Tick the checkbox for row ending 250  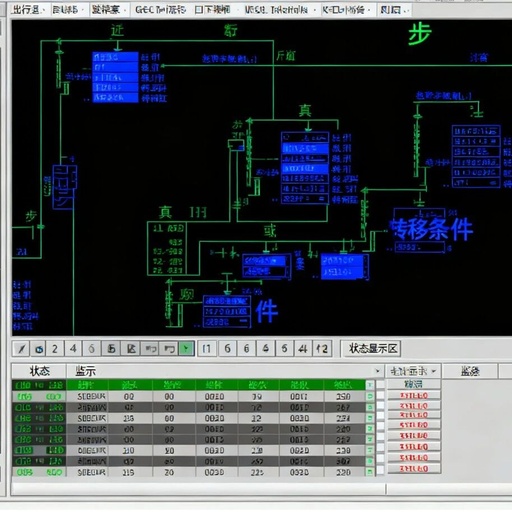[380, 396]
